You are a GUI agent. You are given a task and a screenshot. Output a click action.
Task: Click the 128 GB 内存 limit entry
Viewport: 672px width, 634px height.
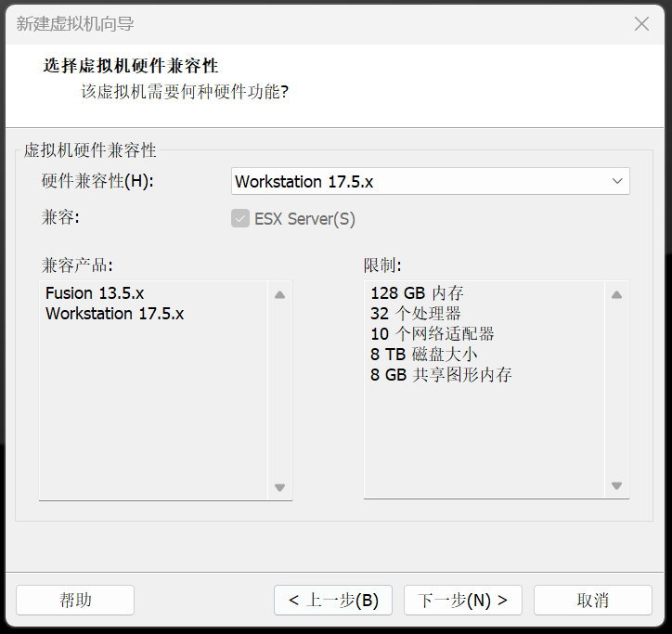coord(417,293)
